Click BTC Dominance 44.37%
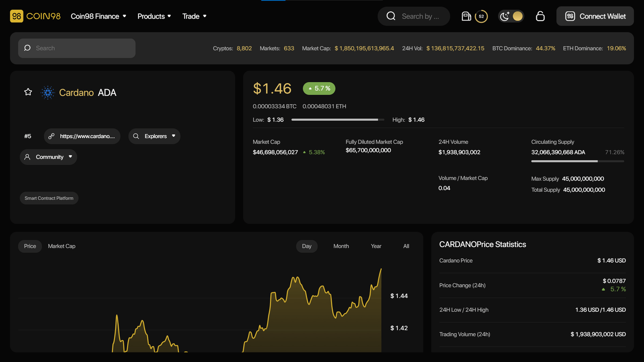 tap(546, 48)
